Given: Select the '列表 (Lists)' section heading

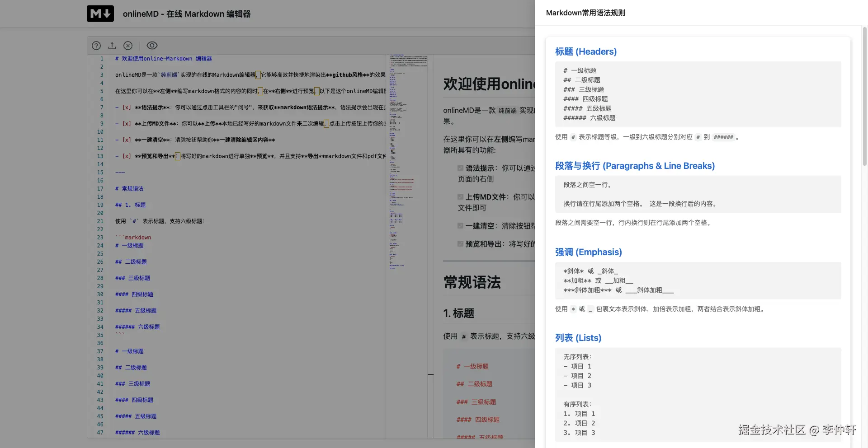Looking at the screenshot, I should click(x=578, y=338).
